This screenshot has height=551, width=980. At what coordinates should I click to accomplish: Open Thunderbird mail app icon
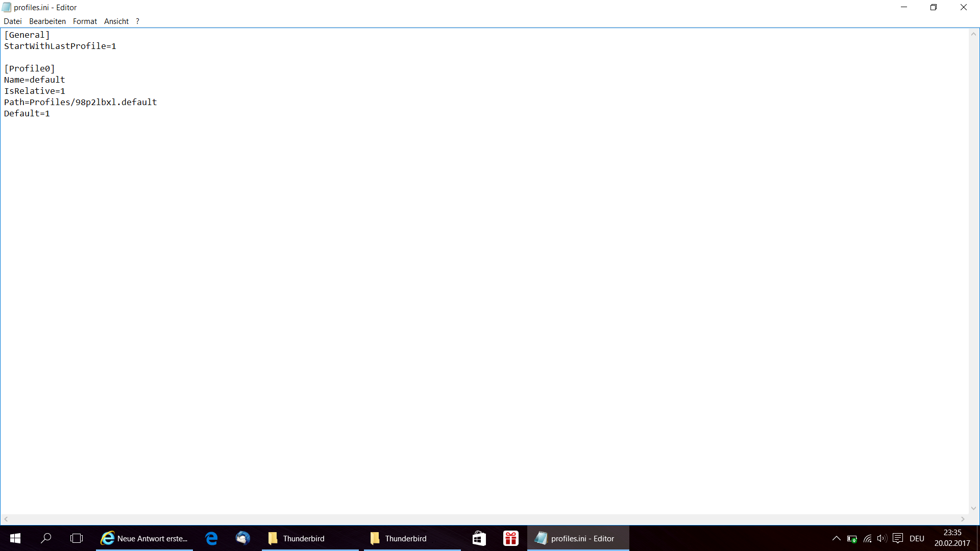[x=242, y=538]
